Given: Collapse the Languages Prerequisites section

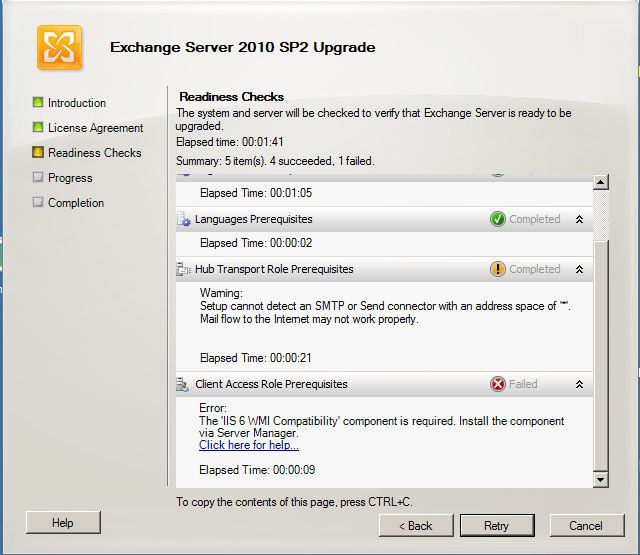Looking at the screenshot, I should click(x=579, y=220).
